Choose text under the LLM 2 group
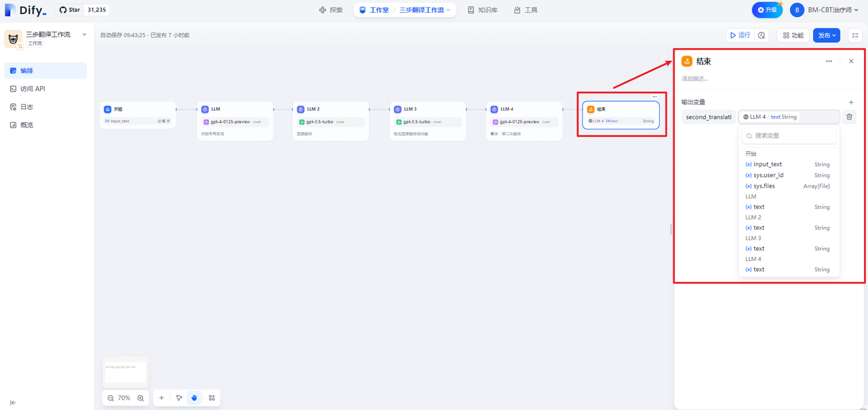Viewport: 868px width, 410px height. point(789,228)
